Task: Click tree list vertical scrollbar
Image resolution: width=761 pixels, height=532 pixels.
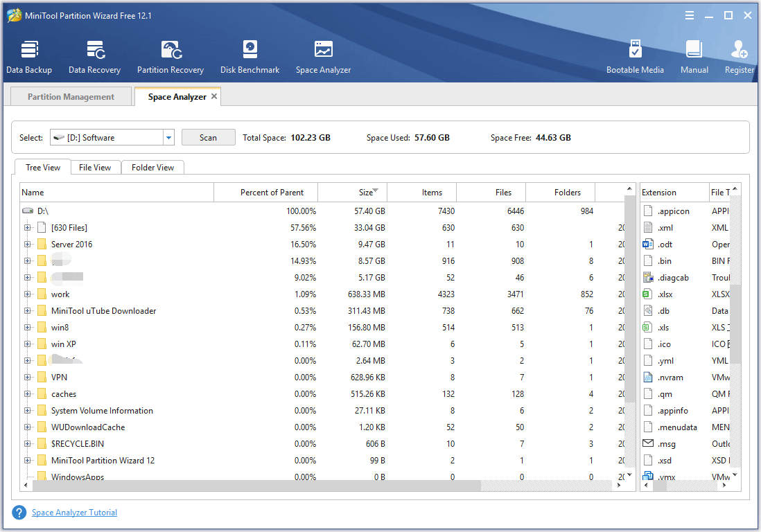Action: click(629, 299)
